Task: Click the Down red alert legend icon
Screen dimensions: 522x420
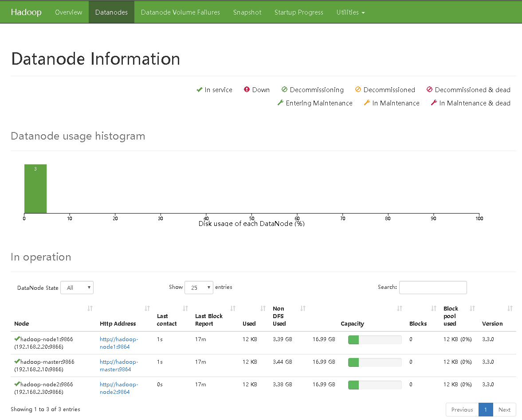Action: pyautogui.click(x=247, y=89)
